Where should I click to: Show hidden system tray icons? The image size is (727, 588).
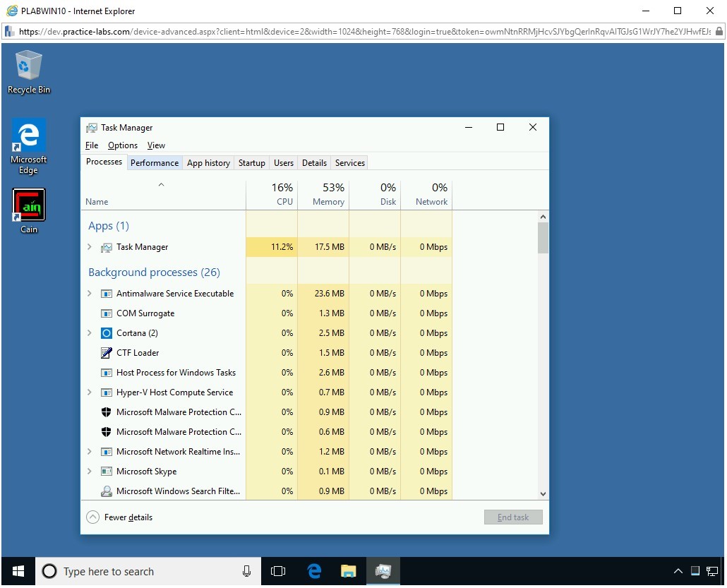tap(678, 571)
